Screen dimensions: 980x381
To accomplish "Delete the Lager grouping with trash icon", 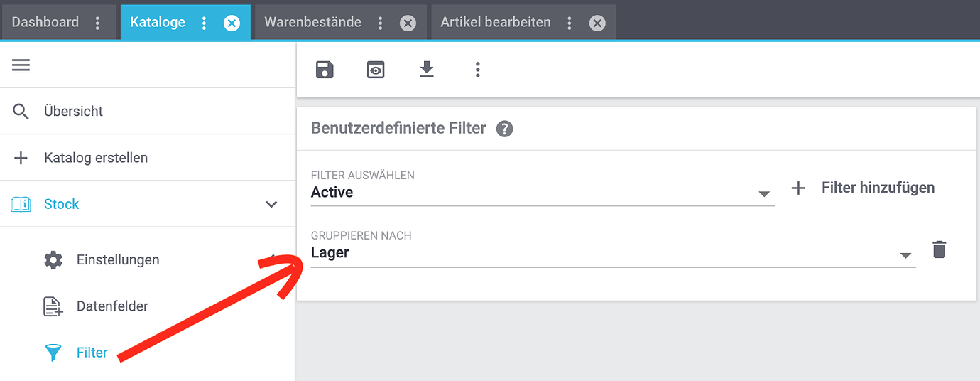I will click(939, 249).
